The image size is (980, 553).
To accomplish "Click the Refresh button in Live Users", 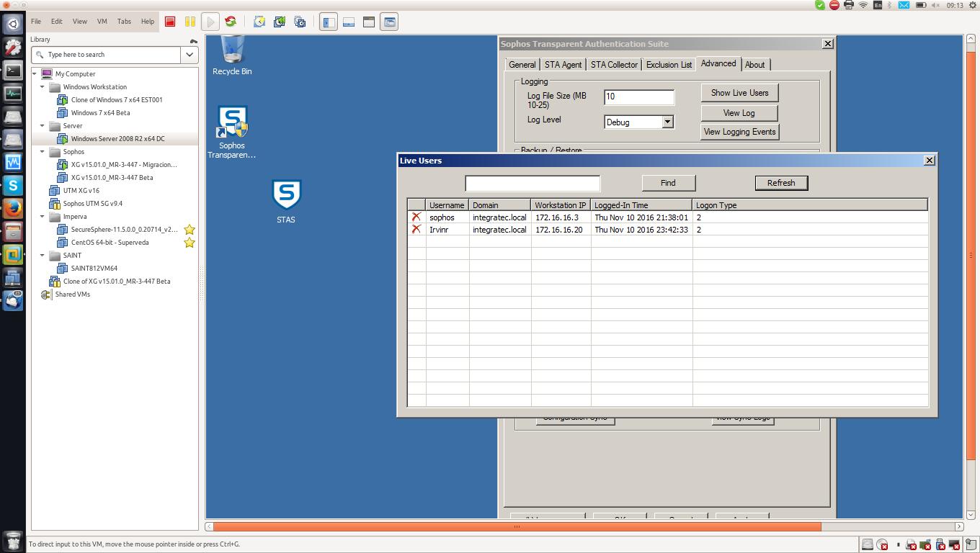I will tap(781, 183).
